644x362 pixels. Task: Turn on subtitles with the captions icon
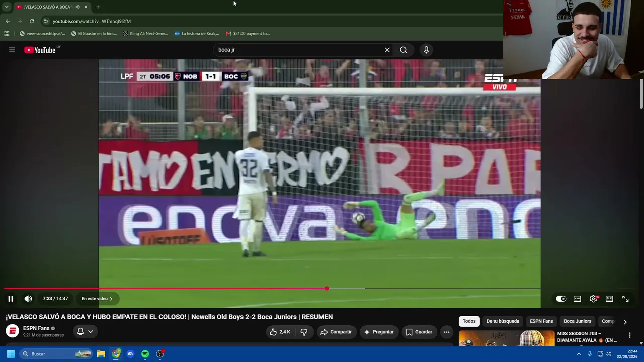coord(577,299)
